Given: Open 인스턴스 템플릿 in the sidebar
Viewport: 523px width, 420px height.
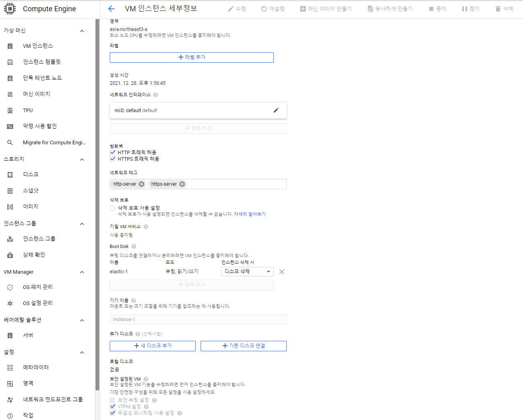Looking at the screenshot, I should coord(42,62).
